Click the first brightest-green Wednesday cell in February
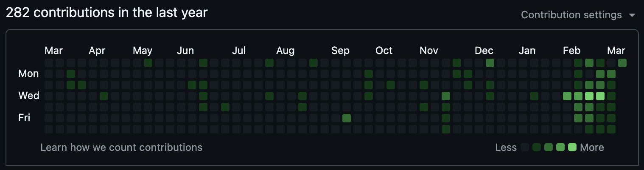644x170 pixels. 589,96
